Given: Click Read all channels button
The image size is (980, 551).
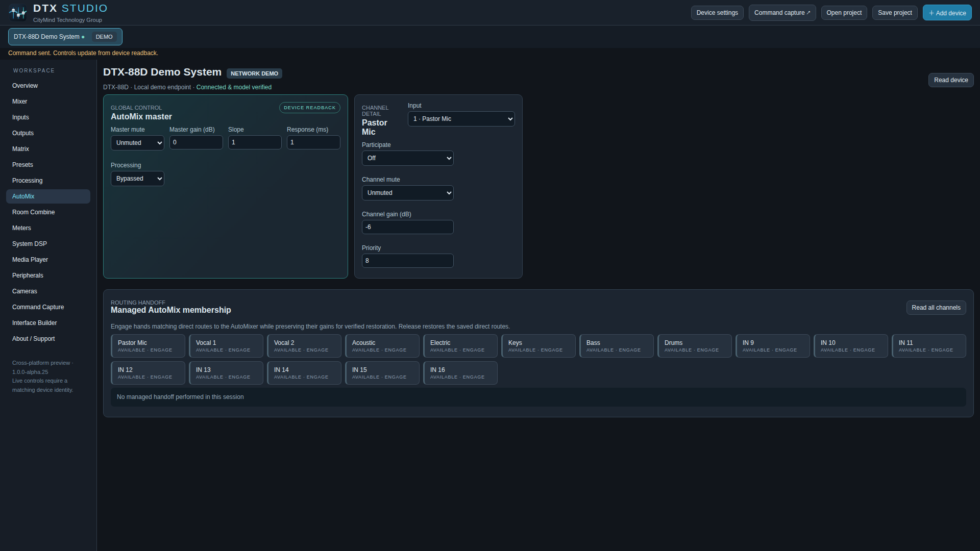Looking at the screenshot, I should (936, 308).
